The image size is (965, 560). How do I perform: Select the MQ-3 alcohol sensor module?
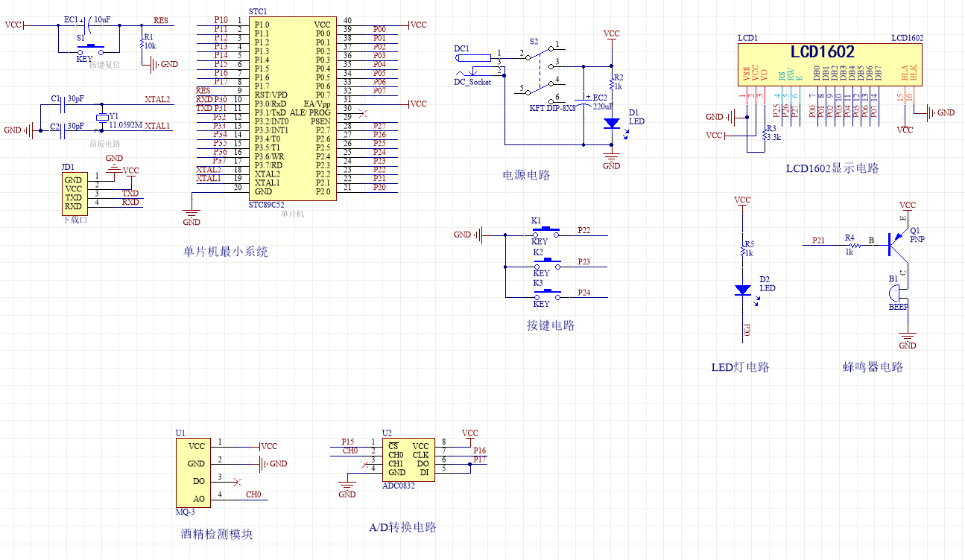pos(191,472)
